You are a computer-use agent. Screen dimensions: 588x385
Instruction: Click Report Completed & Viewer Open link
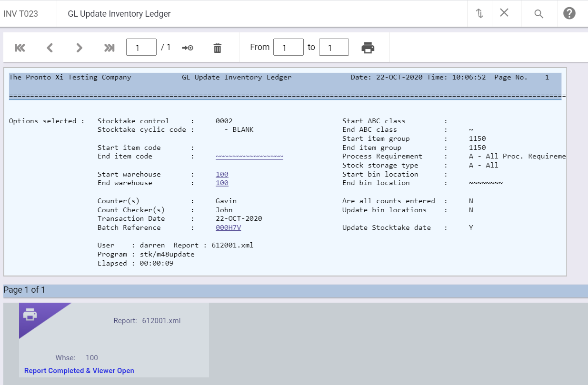[79, 371]
